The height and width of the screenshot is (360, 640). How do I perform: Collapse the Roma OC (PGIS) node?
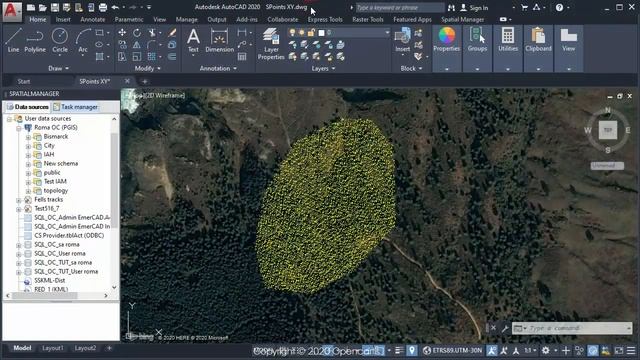(18, 128)
